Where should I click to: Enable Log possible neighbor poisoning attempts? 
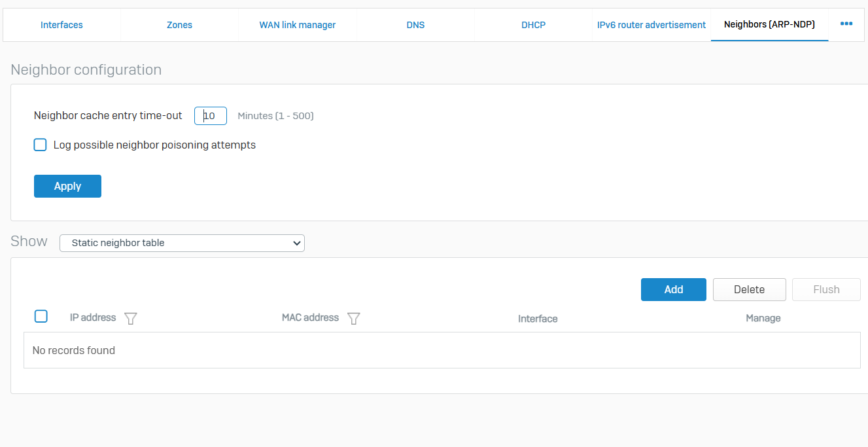click(x=41, y=145)
